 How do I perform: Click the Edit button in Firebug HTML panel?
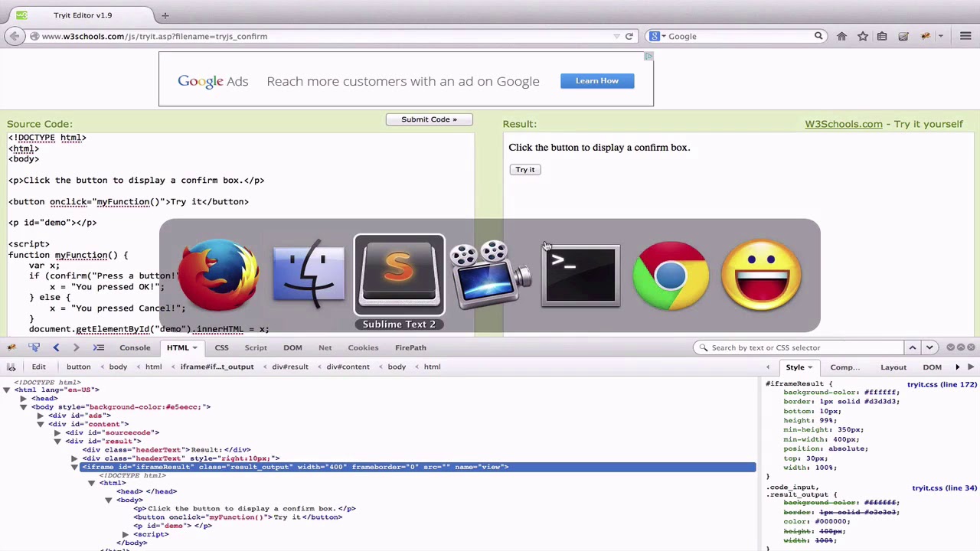coord(38,367)
